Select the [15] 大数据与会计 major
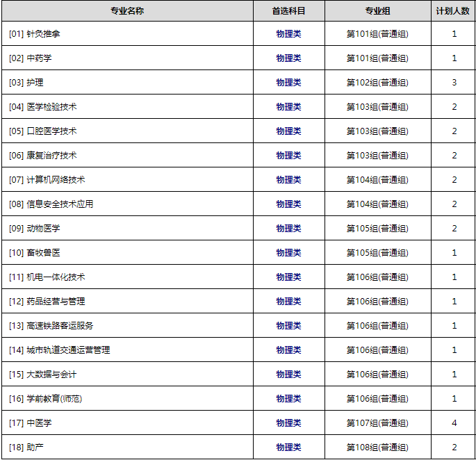 (x=43, y=374)
